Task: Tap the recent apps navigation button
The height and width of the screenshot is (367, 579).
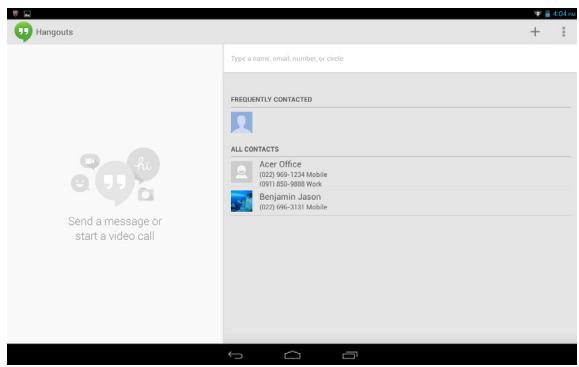Action: (x=350, y=355)
